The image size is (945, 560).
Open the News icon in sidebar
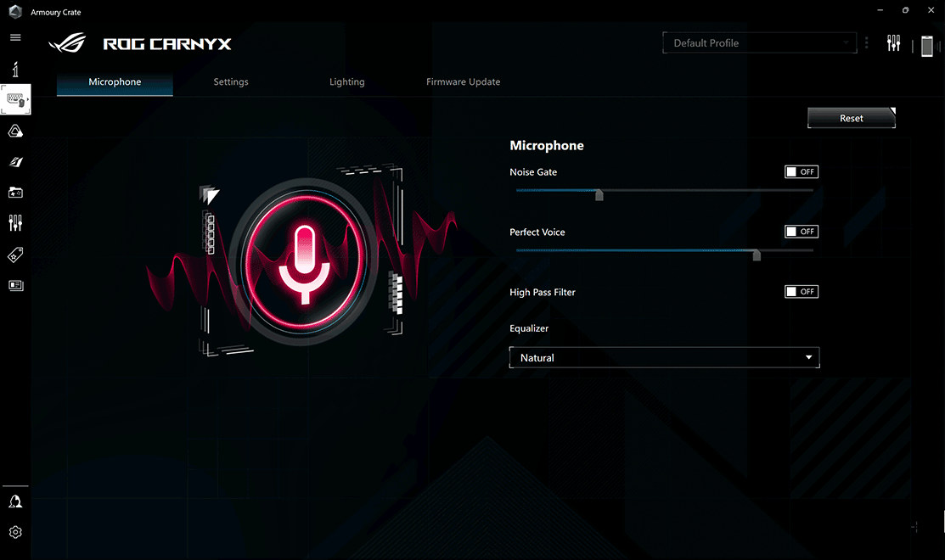(15, 285)
